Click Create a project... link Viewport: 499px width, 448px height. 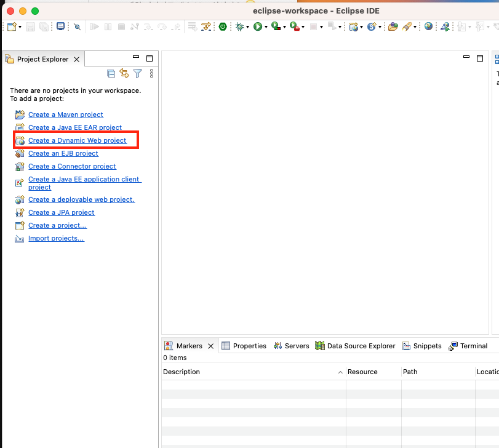pyautogui.click(x=57, y=226)
